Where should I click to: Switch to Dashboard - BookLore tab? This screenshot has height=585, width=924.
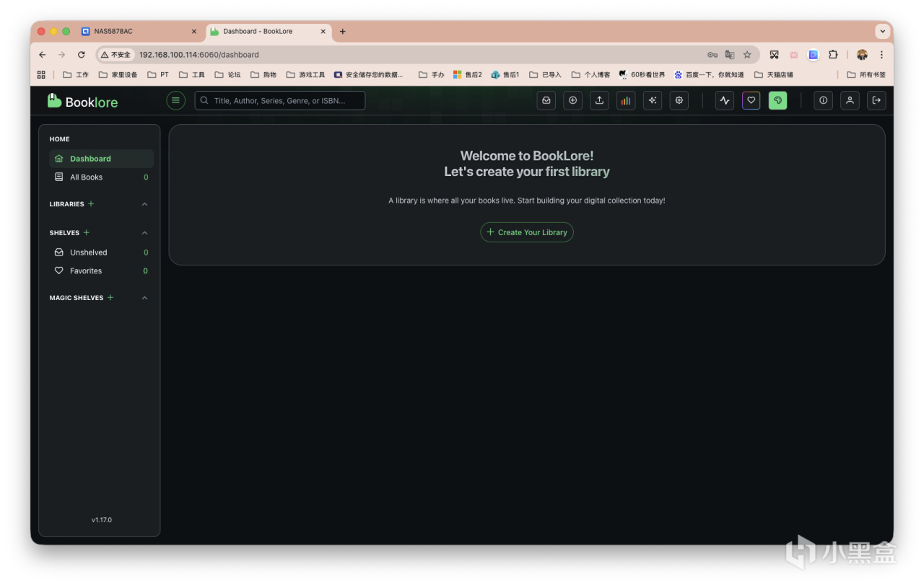click(269, 32)
